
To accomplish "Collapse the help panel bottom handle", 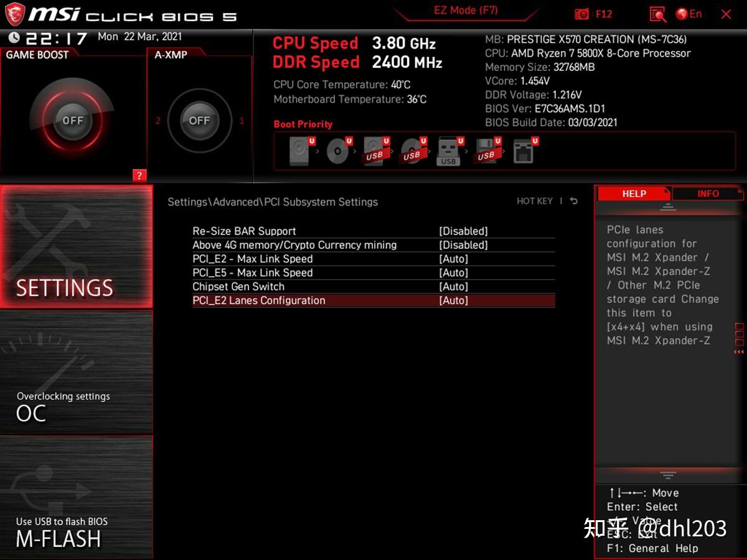I will [668, 475].
